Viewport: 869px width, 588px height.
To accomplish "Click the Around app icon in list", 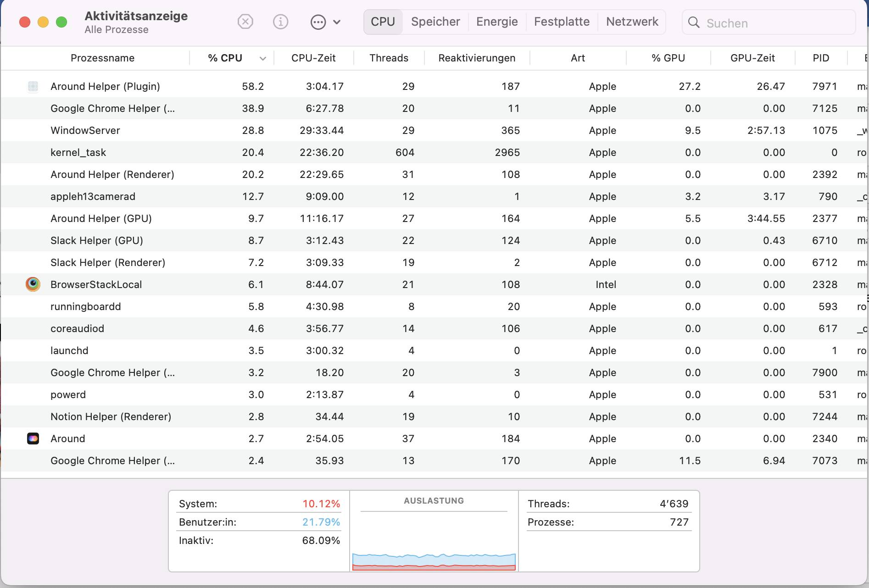I will point(33,438).
